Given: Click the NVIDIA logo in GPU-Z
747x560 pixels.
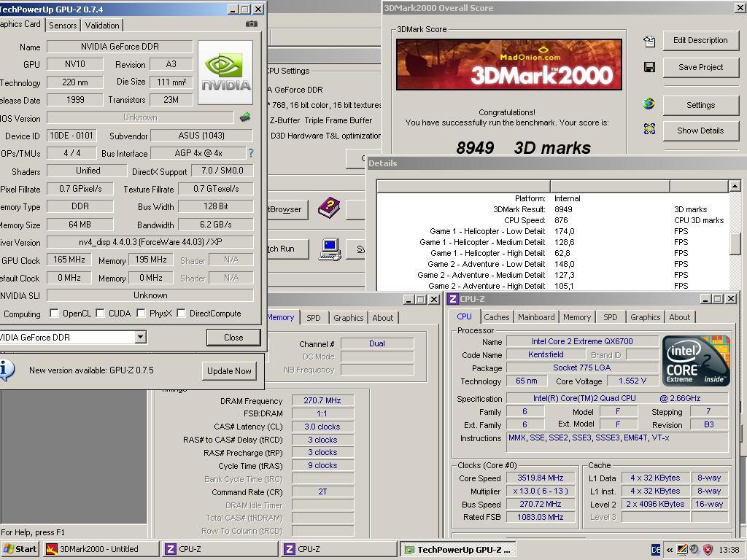Looking at the screenshot, I should point(225,72).
